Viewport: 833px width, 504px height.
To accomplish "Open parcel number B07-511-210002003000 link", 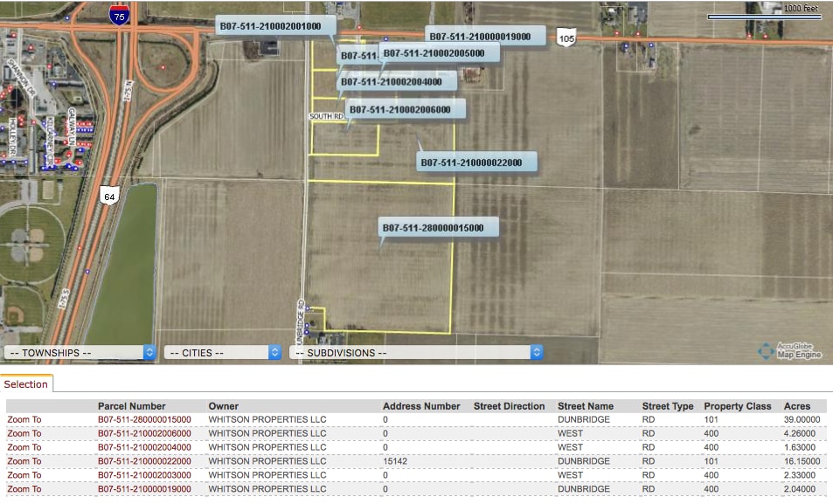I will 143,475.
